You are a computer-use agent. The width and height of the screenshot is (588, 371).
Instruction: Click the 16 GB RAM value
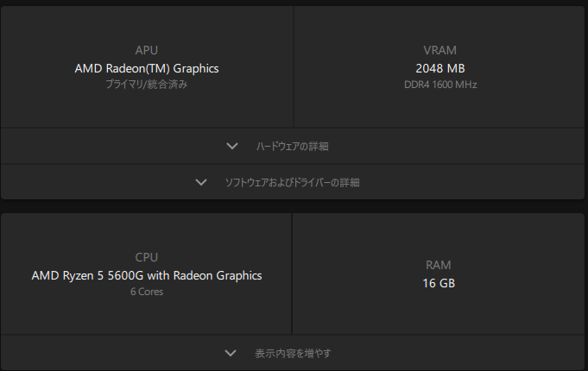[439, 283]
